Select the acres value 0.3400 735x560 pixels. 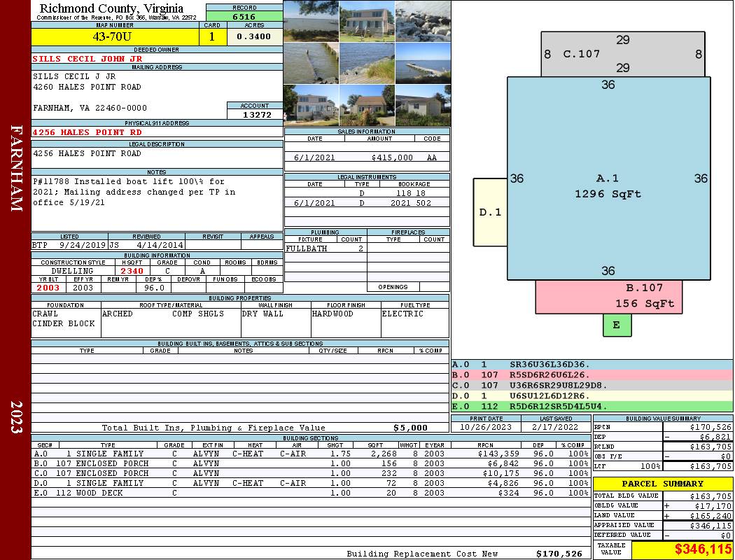click(x=253, y=36)
